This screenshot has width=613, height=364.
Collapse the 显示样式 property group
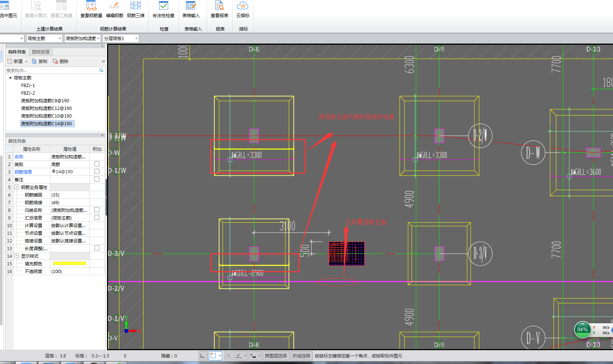tap(16, 256)
